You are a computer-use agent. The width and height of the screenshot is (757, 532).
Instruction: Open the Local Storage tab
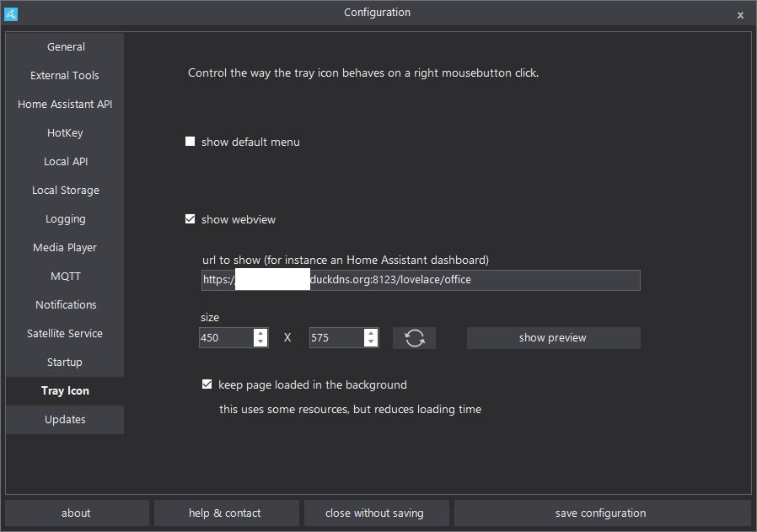pyautogui.click(x=65, y=191)
